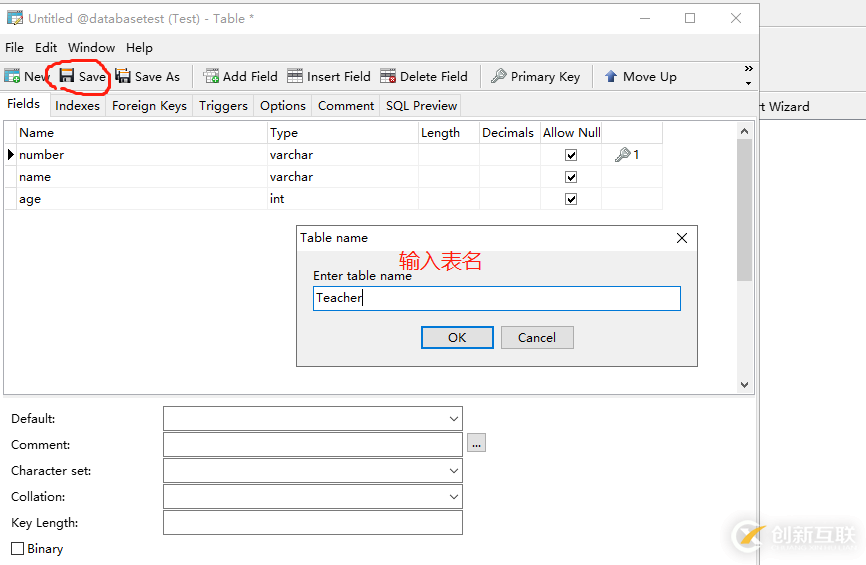Screen dimensions: 866x565
Task: Click OK in Table name dialog
Action: pyautogui.click(x=457, y=337)
